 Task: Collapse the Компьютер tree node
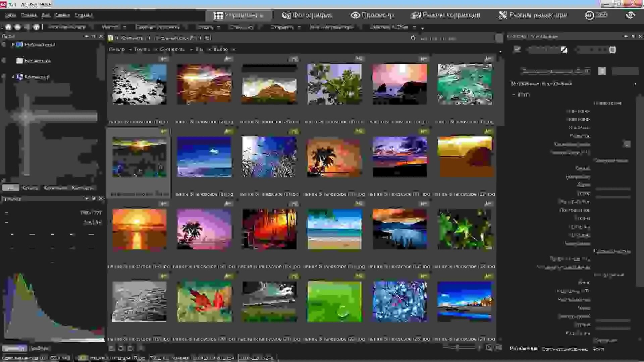(x=13, y=77)
